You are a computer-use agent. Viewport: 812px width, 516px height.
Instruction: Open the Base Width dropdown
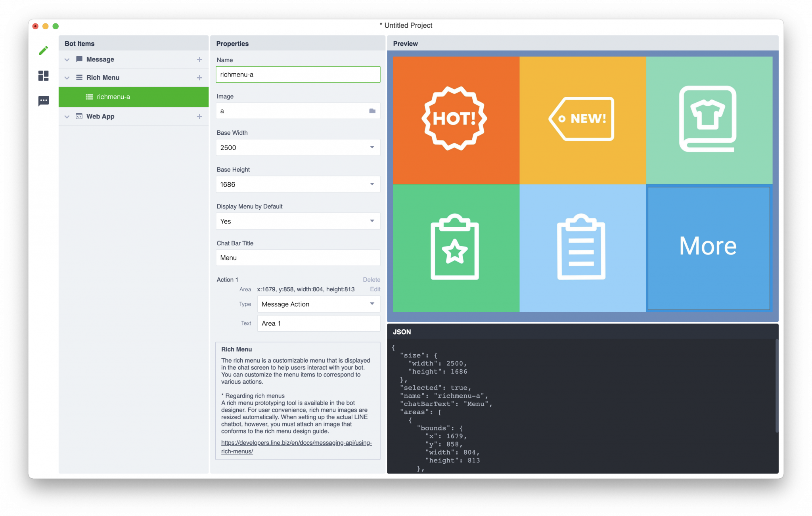coord(372,147)
